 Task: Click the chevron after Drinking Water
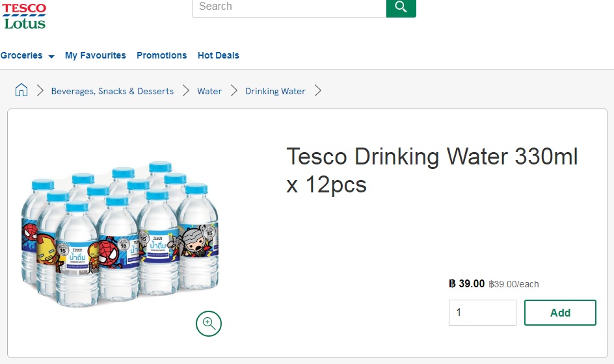click(318, 91)
